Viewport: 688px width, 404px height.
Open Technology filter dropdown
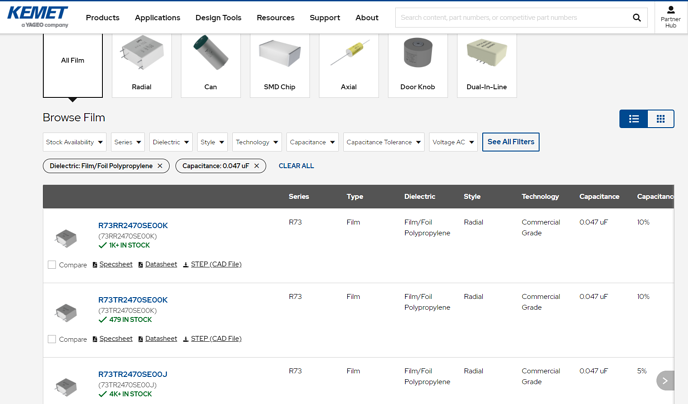257,142
